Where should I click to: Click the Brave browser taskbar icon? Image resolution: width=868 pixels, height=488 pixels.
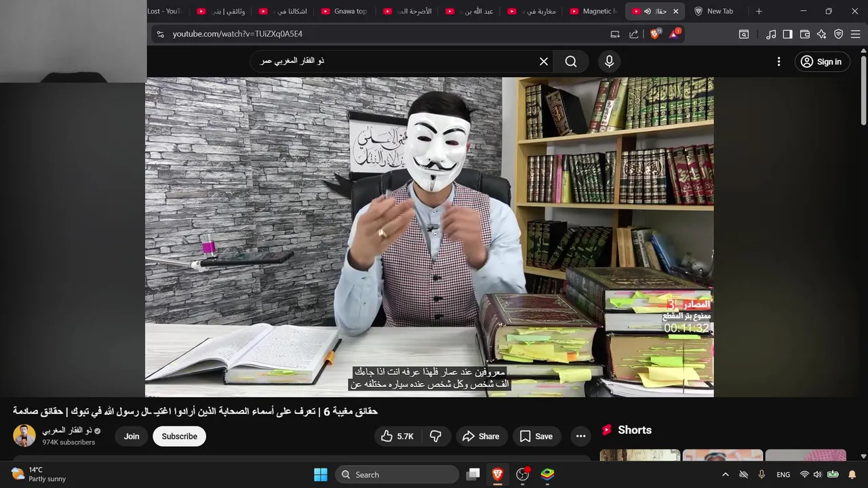click(x=498, y=474)
